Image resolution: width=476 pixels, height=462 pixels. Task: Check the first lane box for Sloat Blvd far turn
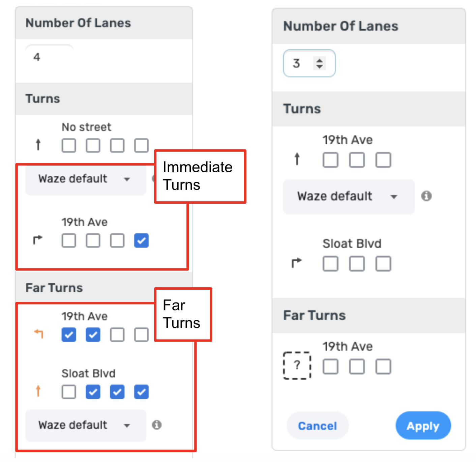point(69,392)
